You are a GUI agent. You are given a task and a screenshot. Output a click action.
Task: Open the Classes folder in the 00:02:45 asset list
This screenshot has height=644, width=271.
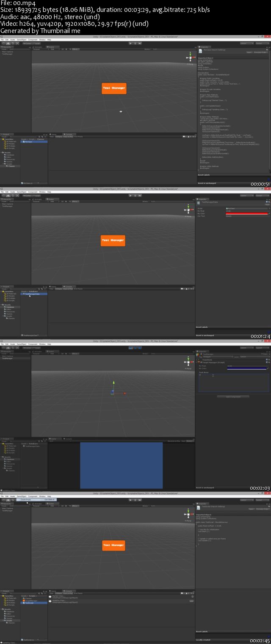pyautogui.click(x=28, y=598)
